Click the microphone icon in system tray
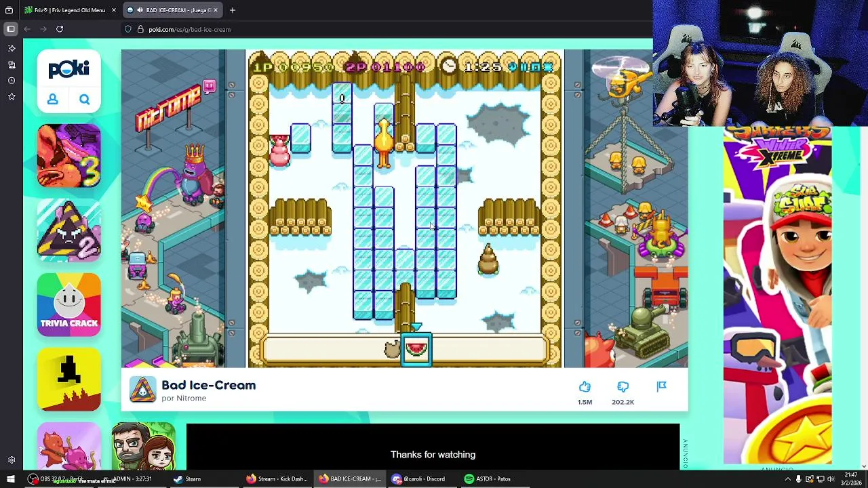 (799, 479)
